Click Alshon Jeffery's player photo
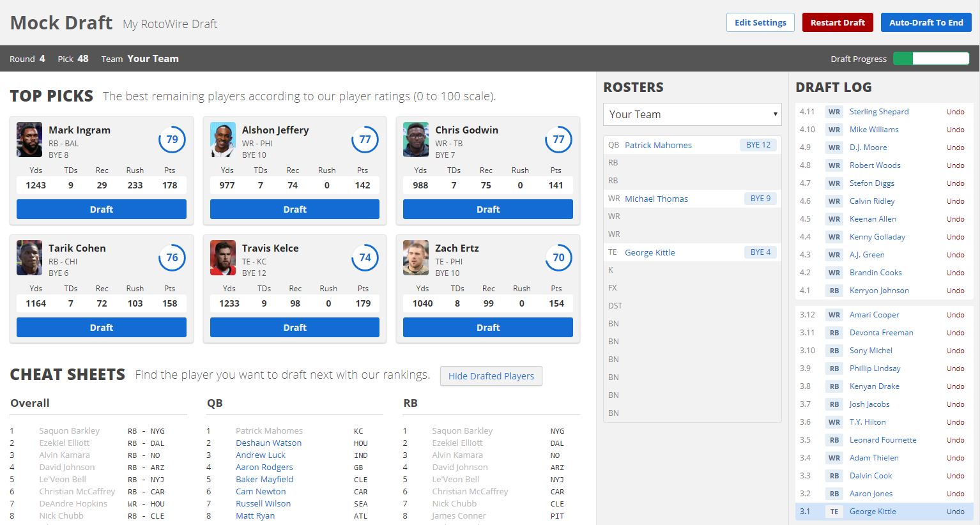 tap(223, 139)
